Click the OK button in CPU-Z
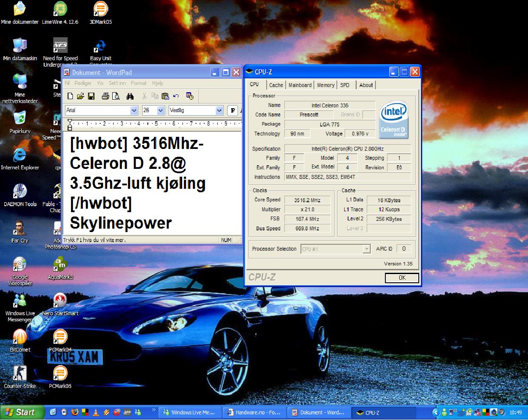 [402, 278]
